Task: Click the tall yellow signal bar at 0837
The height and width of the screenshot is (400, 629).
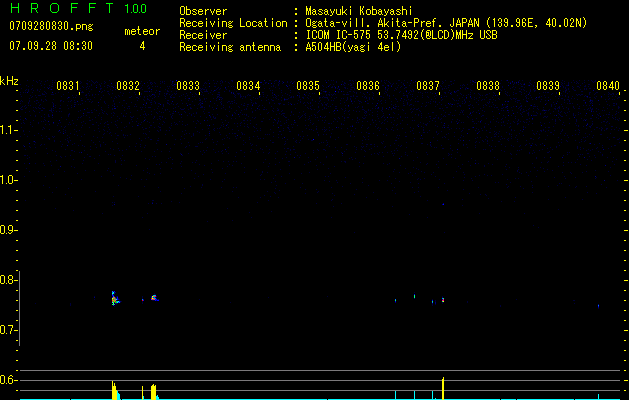Action: [443, 388]
